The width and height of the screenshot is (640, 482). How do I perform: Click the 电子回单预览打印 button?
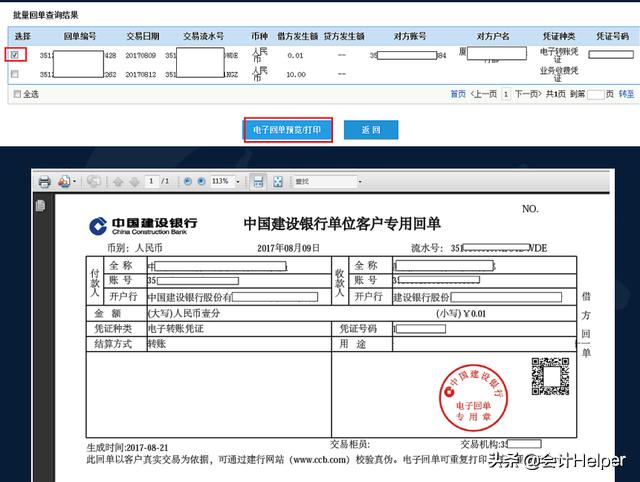pos(288,130)
